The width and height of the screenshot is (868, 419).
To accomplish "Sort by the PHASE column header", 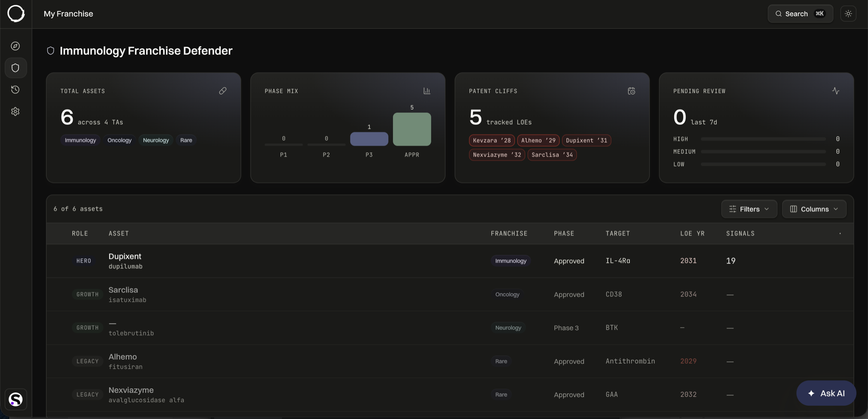I will 564,233.
